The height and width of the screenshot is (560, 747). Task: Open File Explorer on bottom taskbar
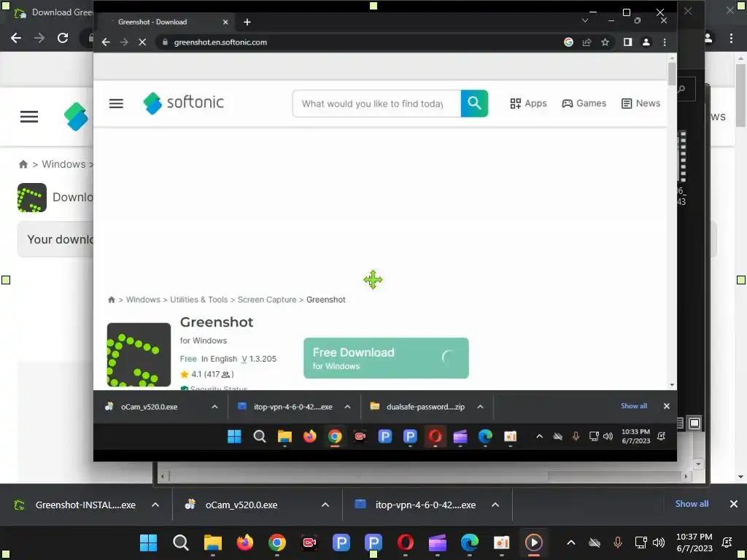tap(213, 542)
